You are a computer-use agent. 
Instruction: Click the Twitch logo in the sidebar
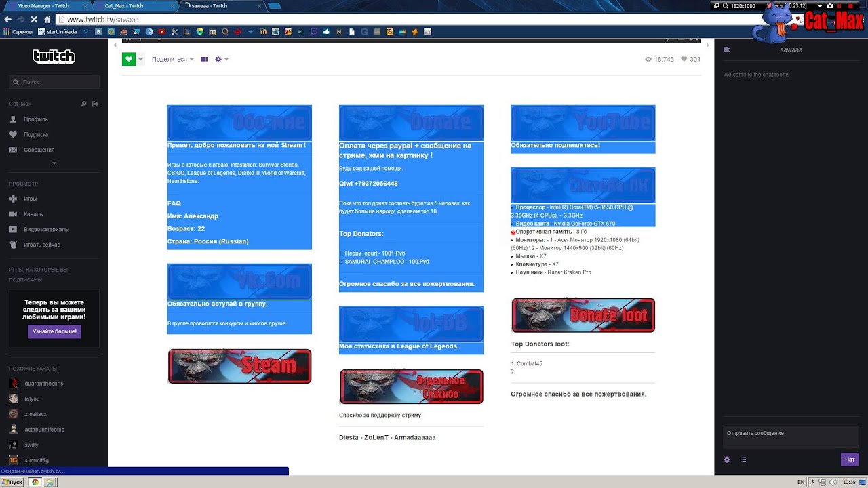(x=54, y=56)
